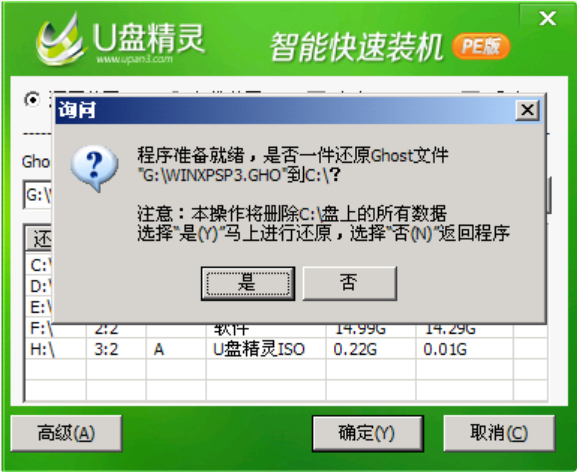Screen dimensions: 577x472
Task: Click the 3:2 partition number cell
Action: (106, 349)
